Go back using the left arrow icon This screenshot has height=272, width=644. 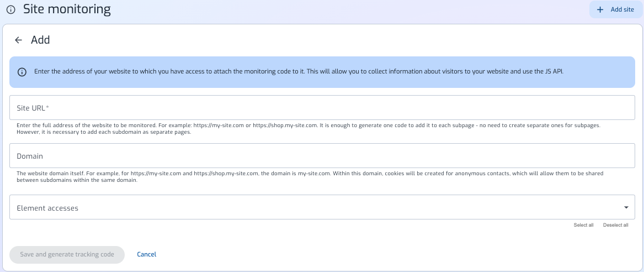coord(19,40)
